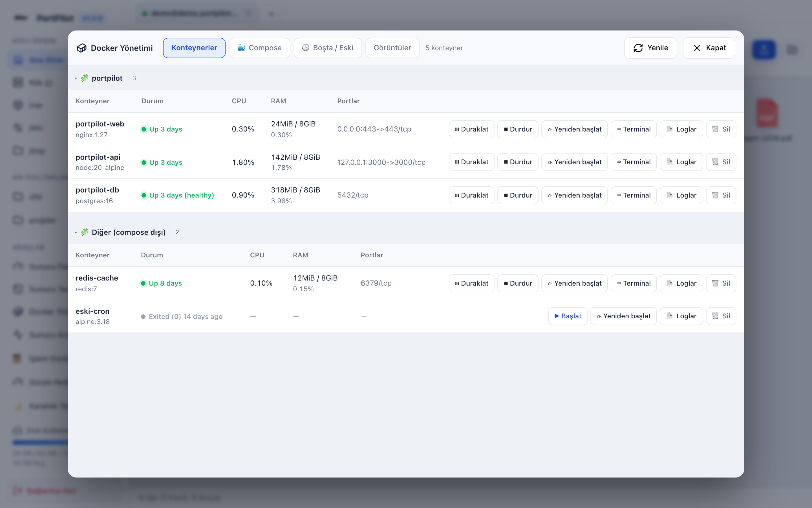Screen dimensions: 812x508
Task: Click the node:20-alpine image label
Action: (100, 168)
